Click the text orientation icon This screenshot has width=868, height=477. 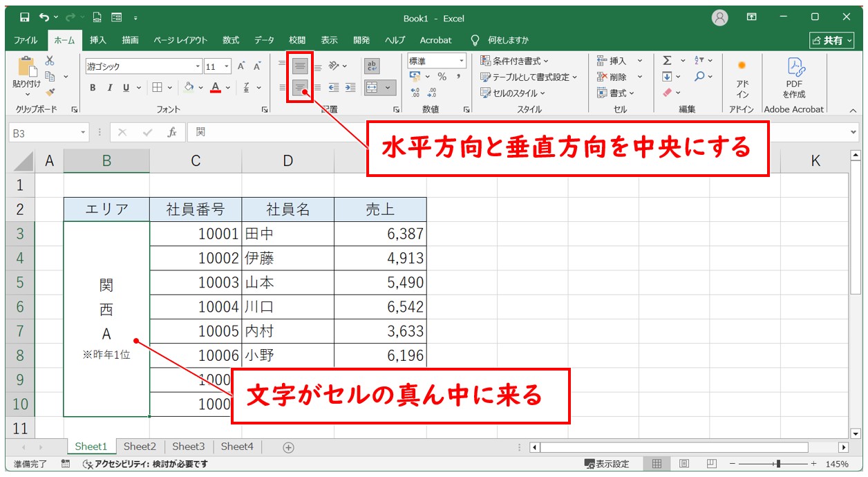pos(335,66)
